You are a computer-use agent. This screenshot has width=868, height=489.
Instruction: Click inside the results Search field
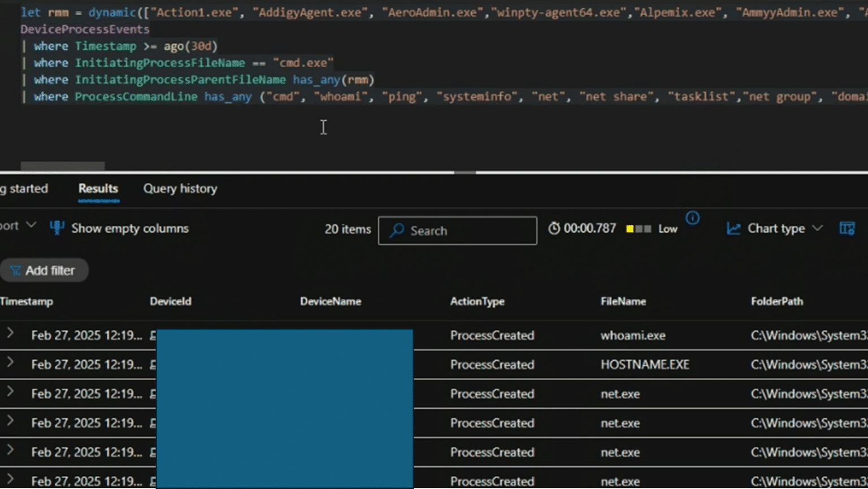(x=458, y=230)
